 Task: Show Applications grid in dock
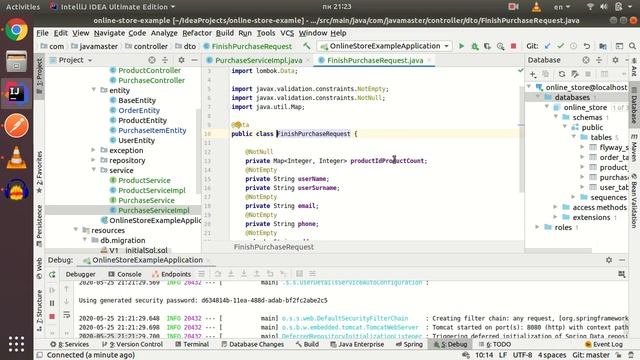click(16, 344)
